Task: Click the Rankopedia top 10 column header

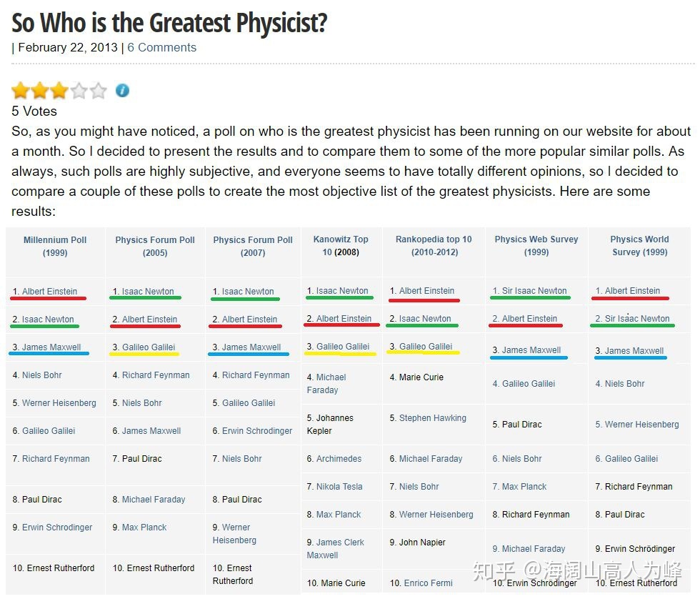Action: [x=434, y=246]
